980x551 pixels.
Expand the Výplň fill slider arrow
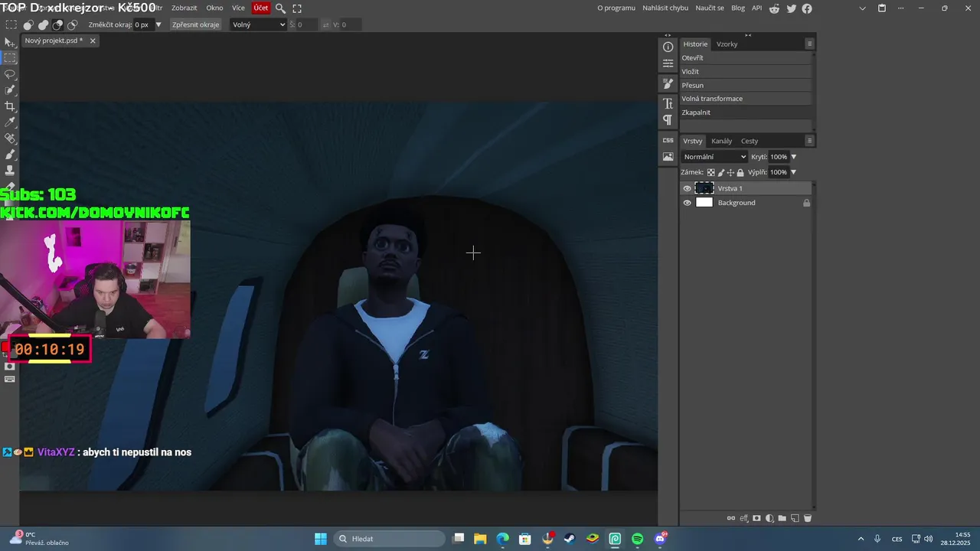[x=793, y=172]
